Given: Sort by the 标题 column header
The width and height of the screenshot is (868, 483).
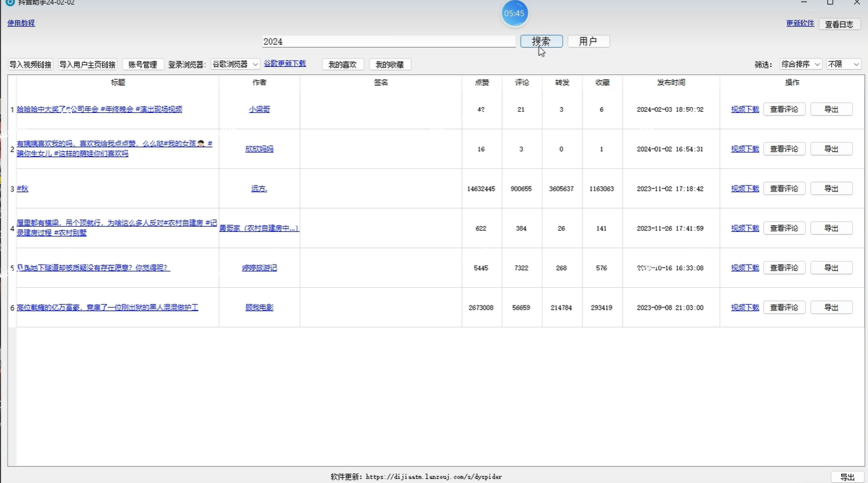Looking at the screenshot, I should pos(118,83).
